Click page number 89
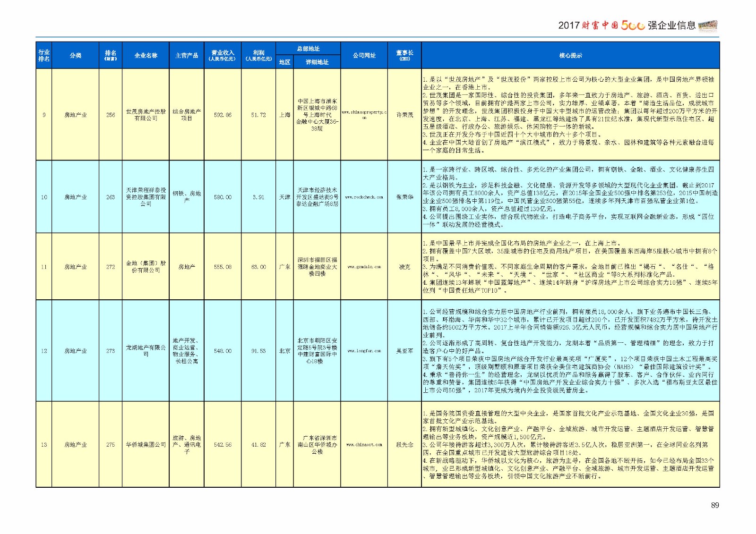The height and width of the screenshot is (534, 756). coord(715,505)
